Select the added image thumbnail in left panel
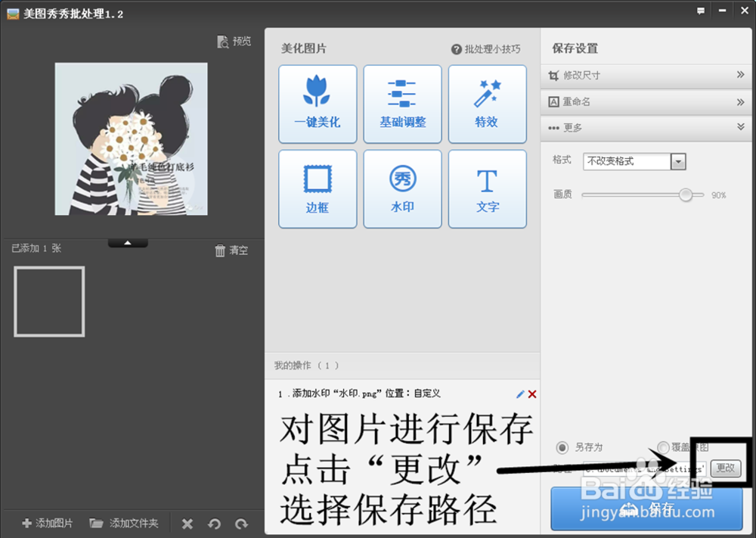Viewport: 756px width, 538px height. tap(49, 301)
